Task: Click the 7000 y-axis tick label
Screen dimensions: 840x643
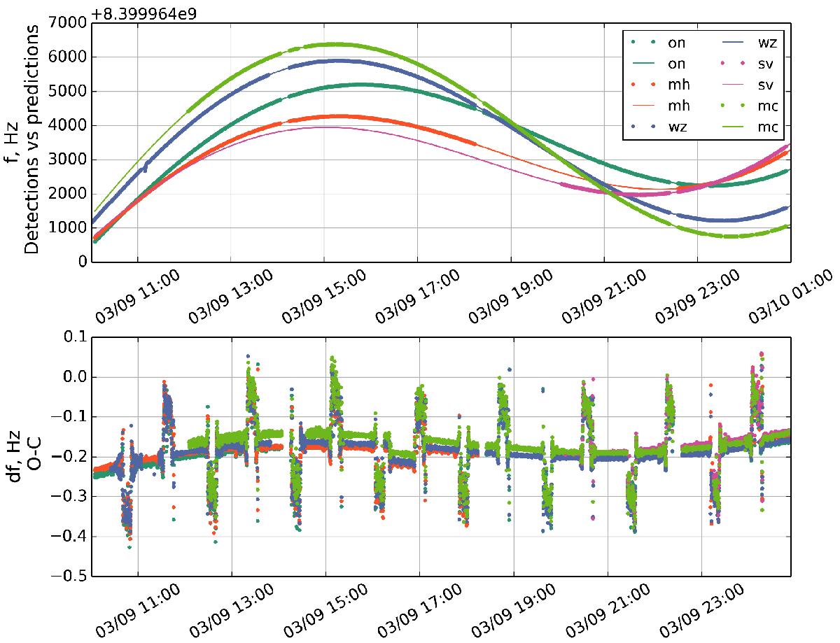Action: pyautogui.click(x=66, y=23)
